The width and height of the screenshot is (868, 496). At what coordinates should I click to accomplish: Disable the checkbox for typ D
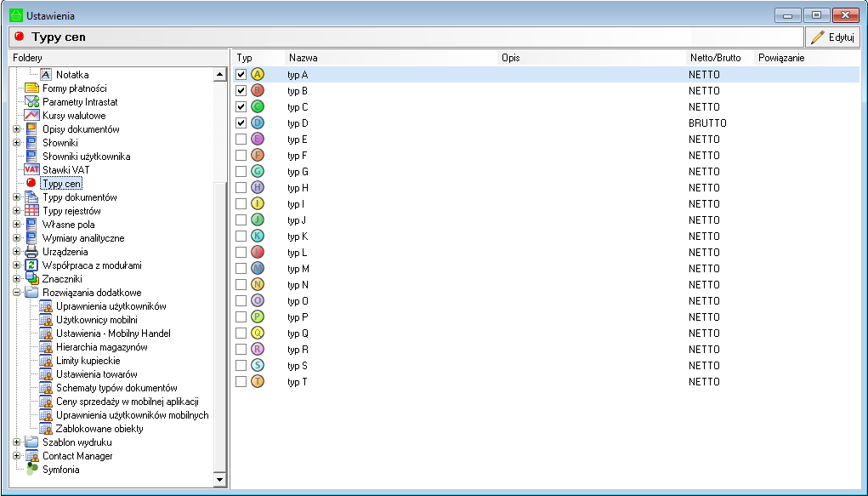(x=241, y=123)
